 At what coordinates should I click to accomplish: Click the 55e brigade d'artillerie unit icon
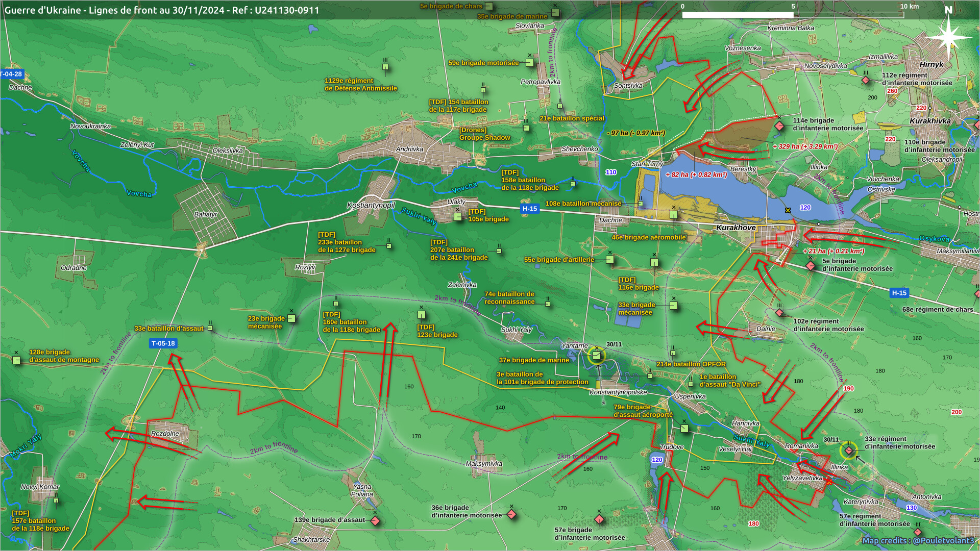click(609, 260)
